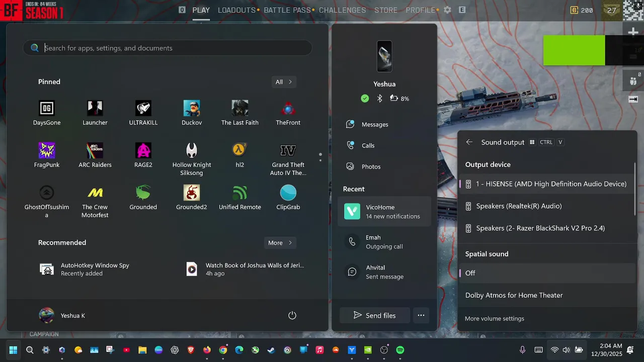This screenshot has width=644, height=362.
Task: Select the Razer BlackShark V2 Pro speakers
Action: [547, 228]
